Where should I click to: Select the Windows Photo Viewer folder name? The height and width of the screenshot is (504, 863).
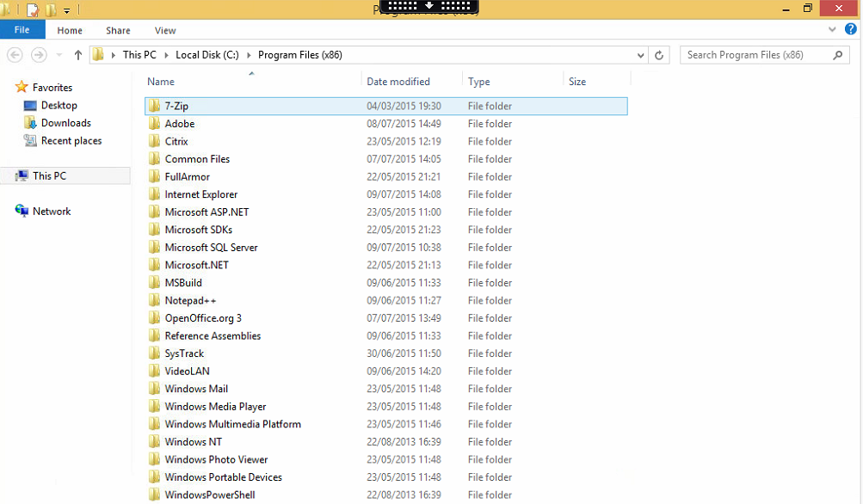[x=216, y=459]
